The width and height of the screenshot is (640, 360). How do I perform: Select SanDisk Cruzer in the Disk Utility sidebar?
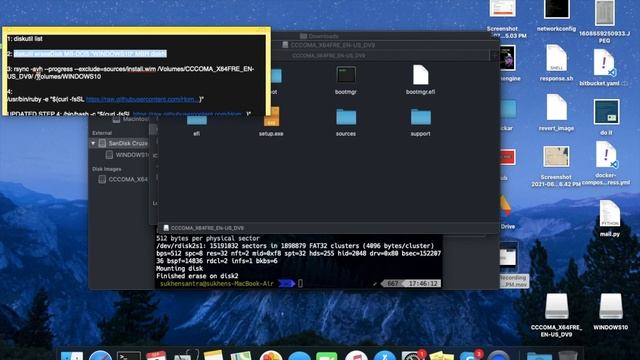coord(124,143)
